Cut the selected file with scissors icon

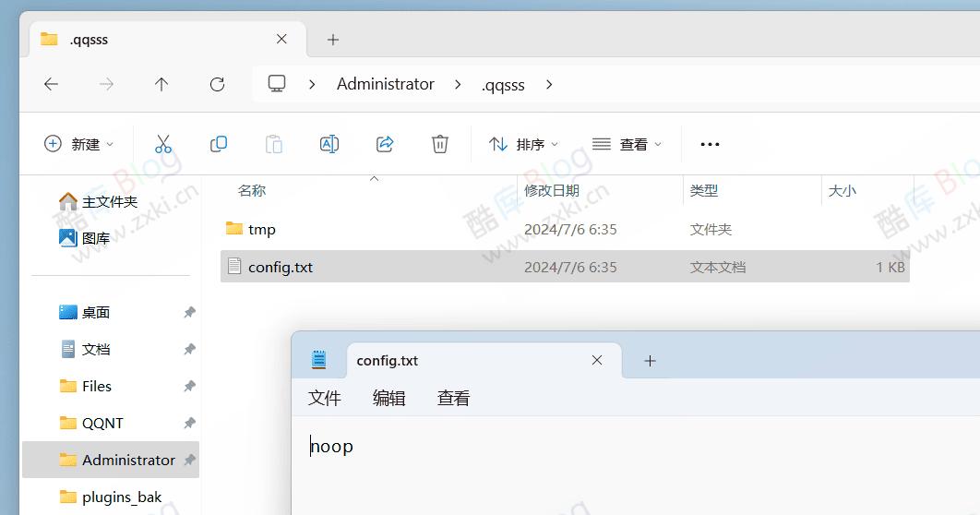163,144
